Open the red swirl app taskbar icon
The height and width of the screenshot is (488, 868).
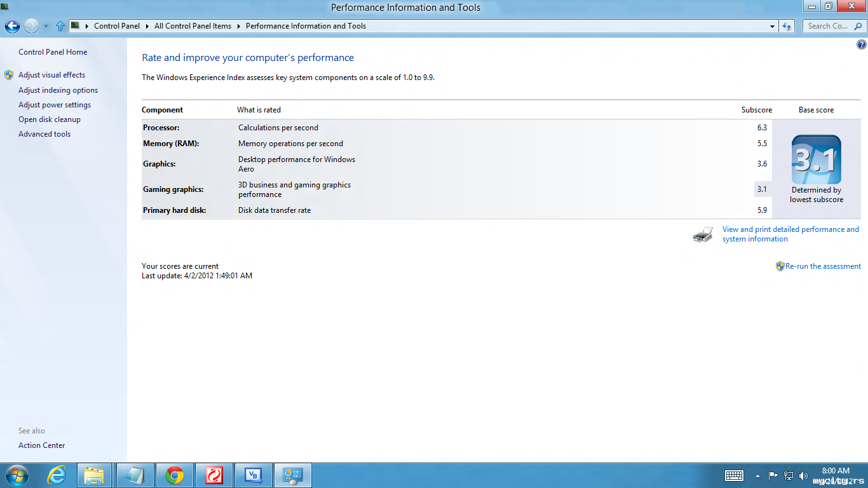[214, 475]
